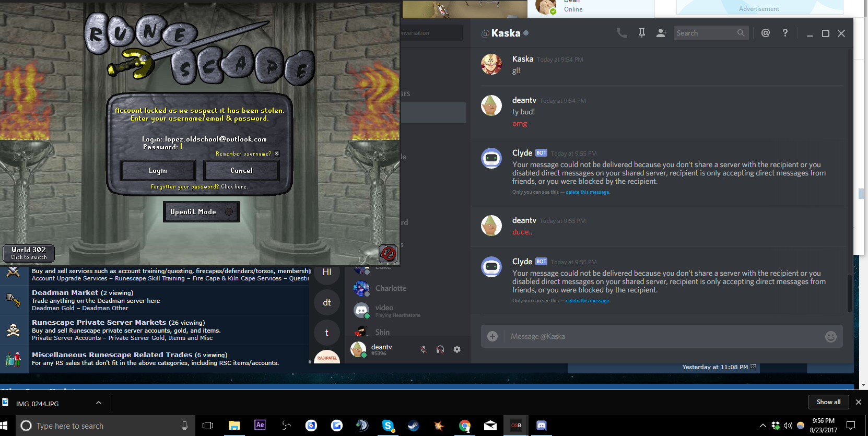Click forgotten password 'Click here' link

tap(234, 186)
